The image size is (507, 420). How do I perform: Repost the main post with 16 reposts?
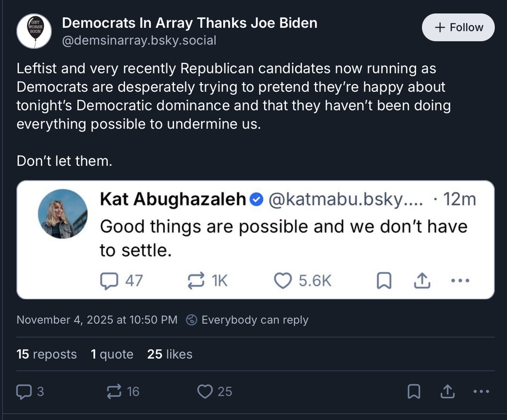pyautogui.click(x=114, y=391)
